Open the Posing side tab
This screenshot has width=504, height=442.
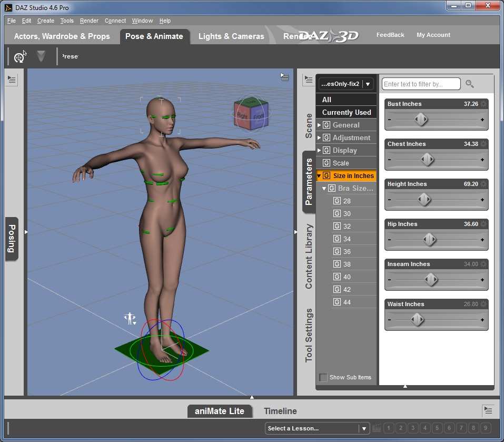pos(12,239)
